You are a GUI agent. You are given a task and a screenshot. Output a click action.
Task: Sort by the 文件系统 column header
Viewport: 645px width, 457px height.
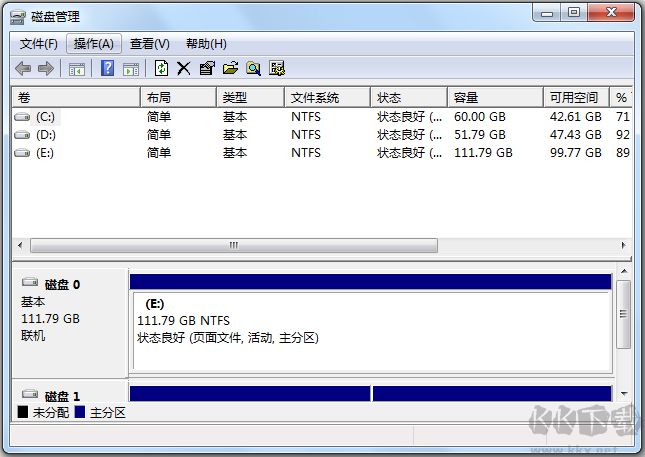(x=327, y=97)
